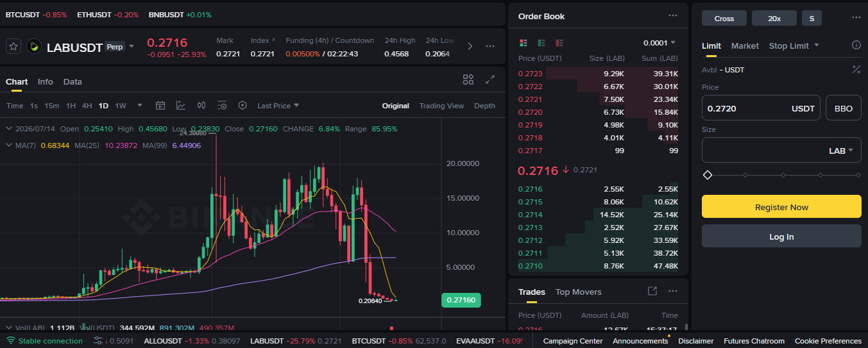Open the Cross margin mode button
This screenshot has width=868, height=348.
pos(724,18)
